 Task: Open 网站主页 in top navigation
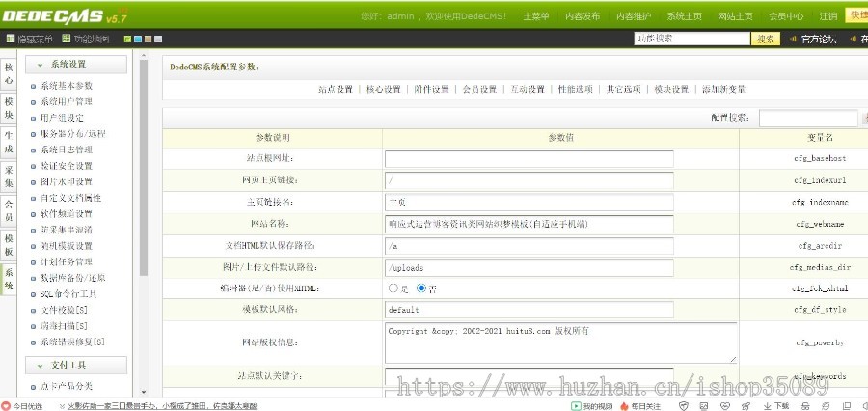tap(735, 16)
